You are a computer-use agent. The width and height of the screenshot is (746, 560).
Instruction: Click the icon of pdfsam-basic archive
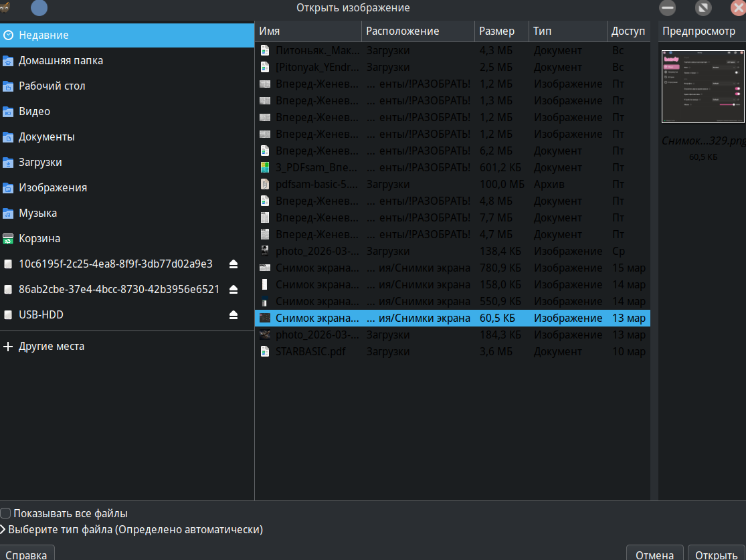tap(265, 184)
